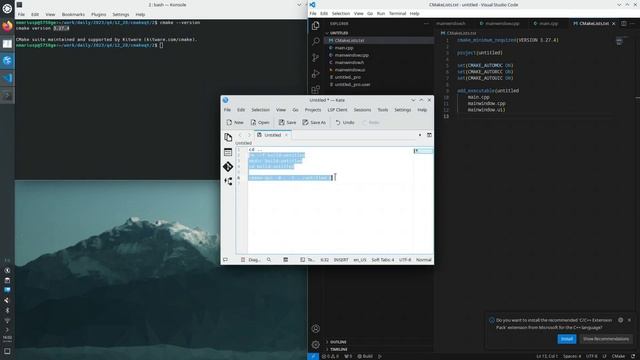The width and height of the screenshot is (640, 360).
Task: Open the Manage gear in VS Code
Action: pyautogui.click(x=316, y=344)
